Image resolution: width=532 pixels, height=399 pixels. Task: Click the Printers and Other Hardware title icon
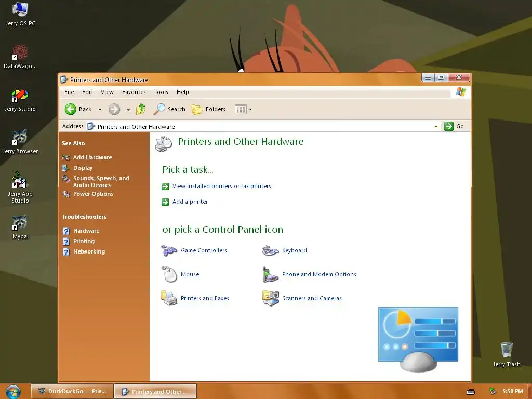[x=64, y=79]
